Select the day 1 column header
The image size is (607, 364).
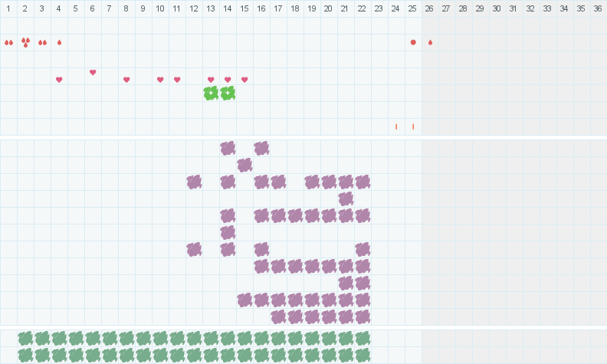pyautogui.click(x=8, y=8)
